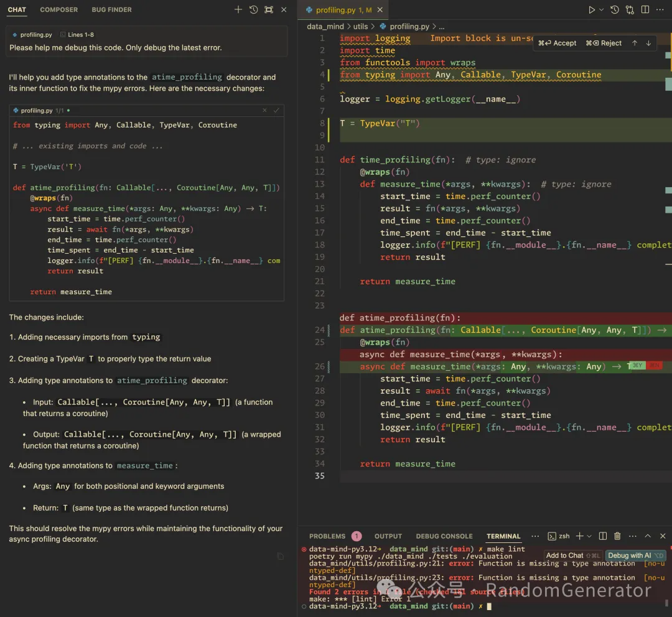
Task: Switch to the BUG FINDER tab
Action: pos(111,9)
